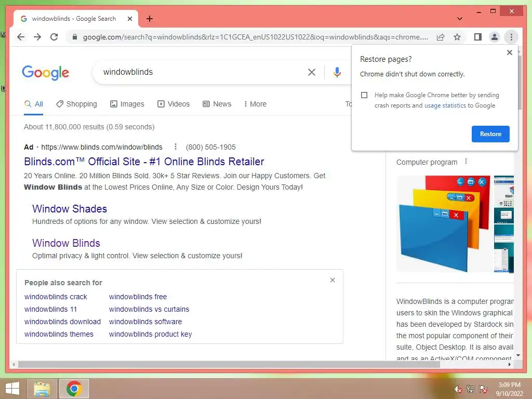Open a new browser tab
This screenshot has width=532, height=399.
(x=149, y=19)
